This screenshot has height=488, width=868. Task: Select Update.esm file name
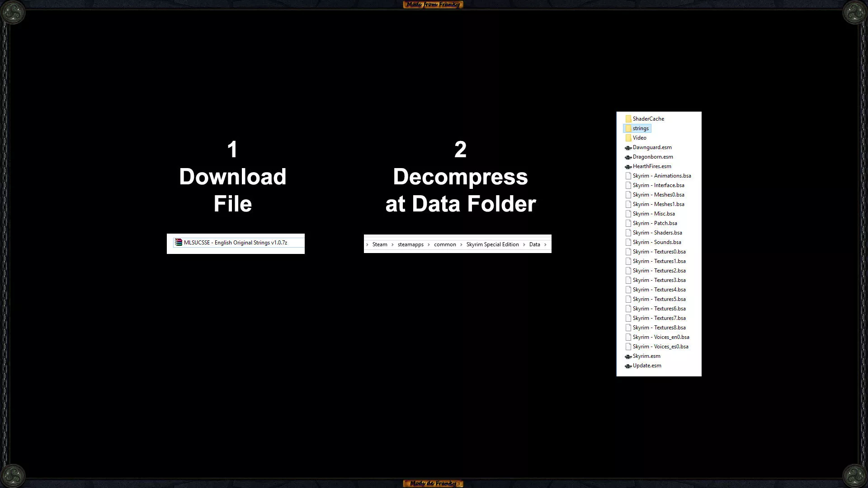647,366
